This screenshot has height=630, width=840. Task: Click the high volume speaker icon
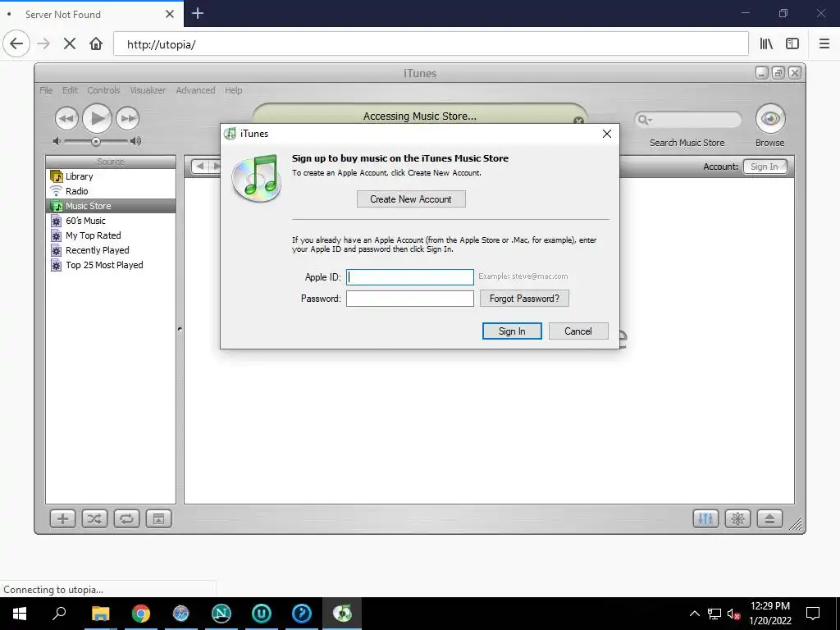coord(136,141)
